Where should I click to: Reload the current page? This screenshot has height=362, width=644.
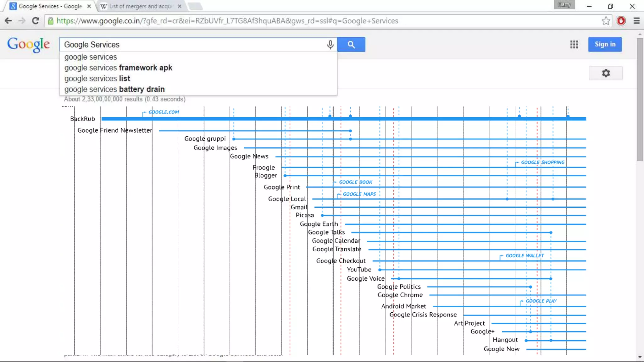(x=36, y=21)
